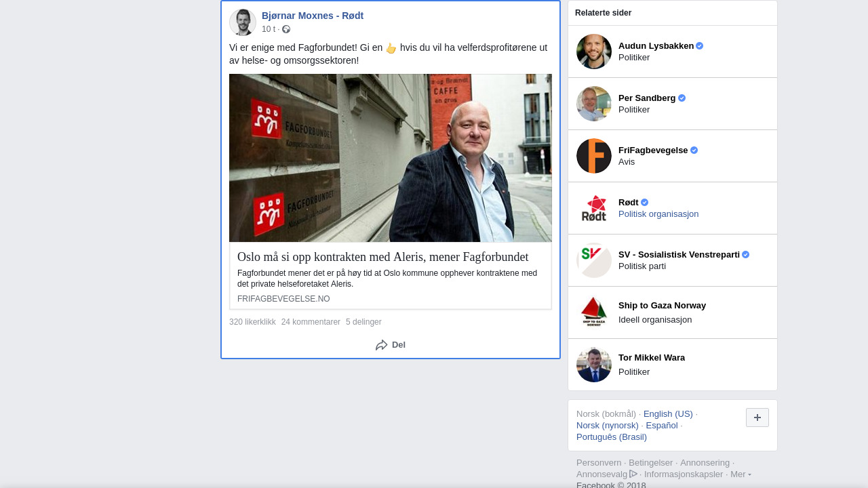Open Rødt page name link
The width and height of the screenshot is (868, 488).
pyautogui.click(x=629, y=203)
